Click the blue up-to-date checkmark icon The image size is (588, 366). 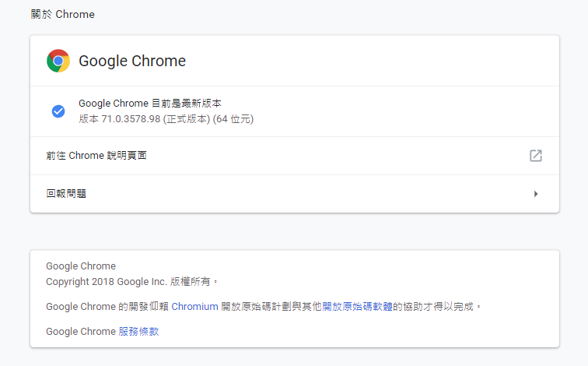pos(58,111)
